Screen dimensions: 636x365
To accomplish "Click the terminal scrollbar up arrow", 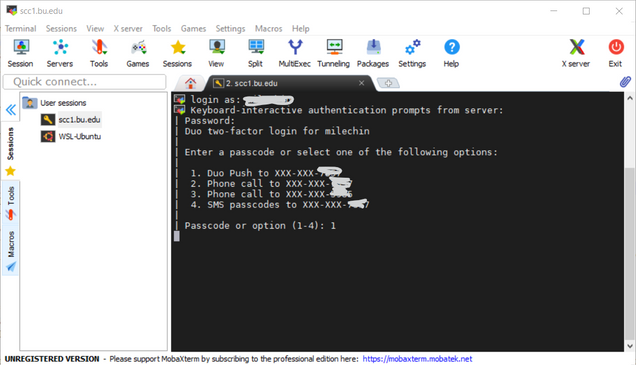I will [630, 98].
